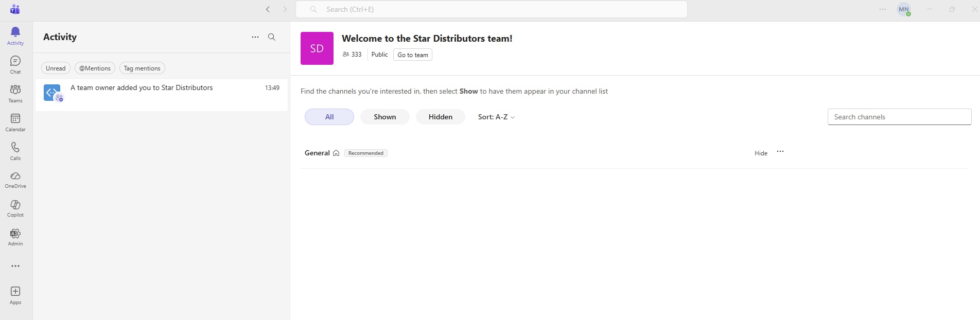This screenshot has width=980, height=320.
Task: Switch to the Hidden channels tab
Action: 441,117
